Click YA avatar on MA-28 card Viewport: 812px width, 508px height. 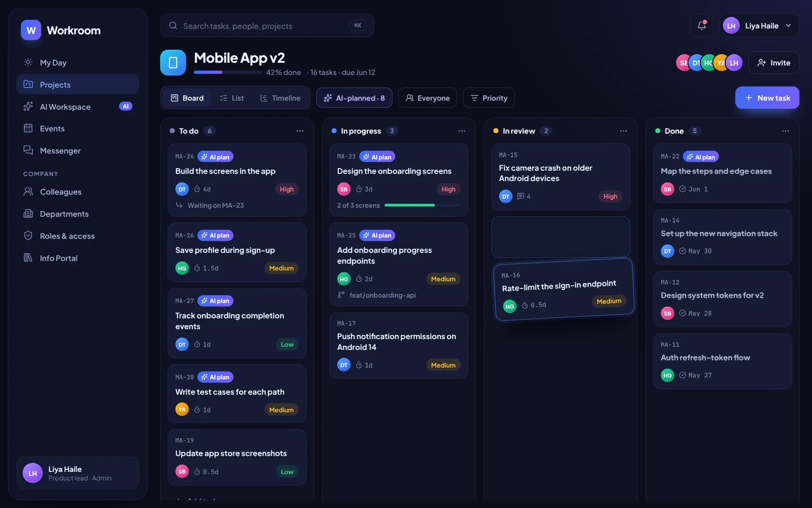click(182, 410)
